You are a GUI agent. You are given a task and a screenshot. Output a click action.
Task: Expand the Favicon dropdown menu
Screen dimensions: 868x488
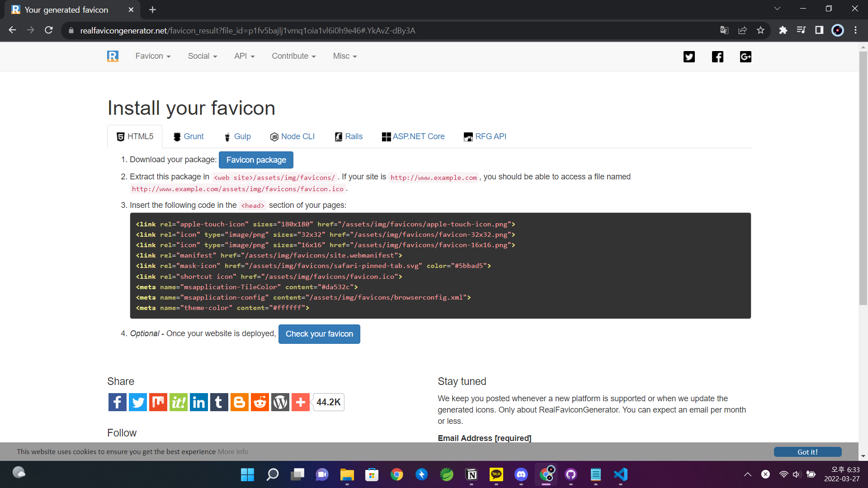(x=153, y=56)
